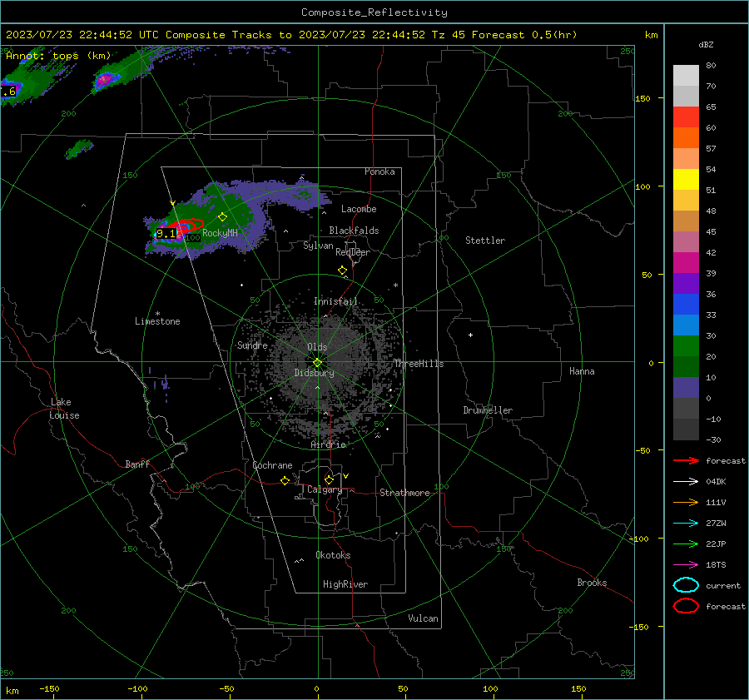Viewport: 749px width, 700px height.
Task: Click the red forecast ellipse legend icon
Action: 686,606
